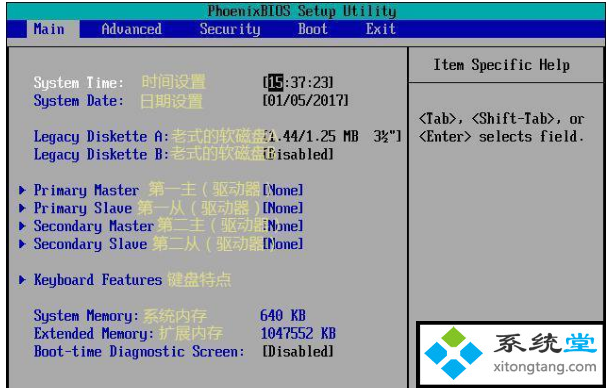The height and width of the screenshot is (388, 606).
Task: Click the Primary Master triangle arrow icon
Action: pyautogui.click(x=22, y=190)
